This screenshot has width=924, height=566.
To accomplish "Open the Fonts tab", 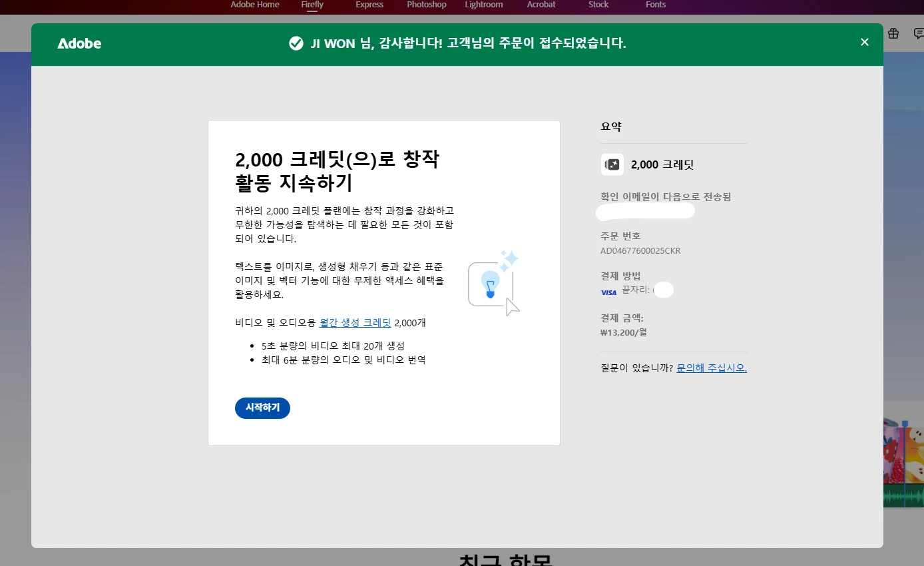I will point(656,5).
